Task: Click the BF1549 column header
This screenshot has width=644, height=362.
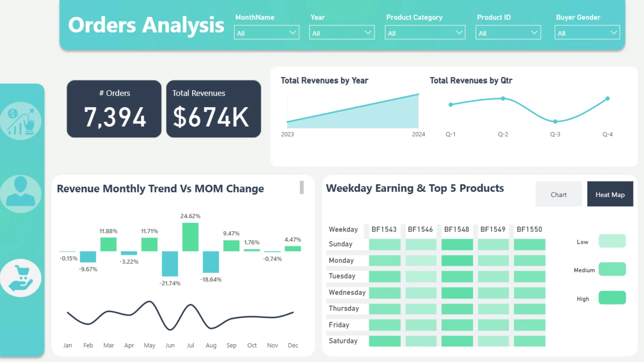Action: click(x=493, y=230)
